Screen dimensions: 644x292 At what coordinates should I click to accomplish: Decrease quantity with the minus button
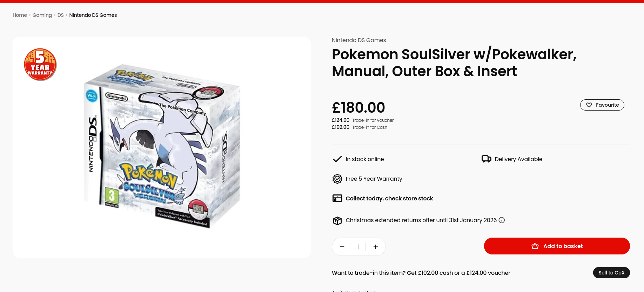click(342, 247)
